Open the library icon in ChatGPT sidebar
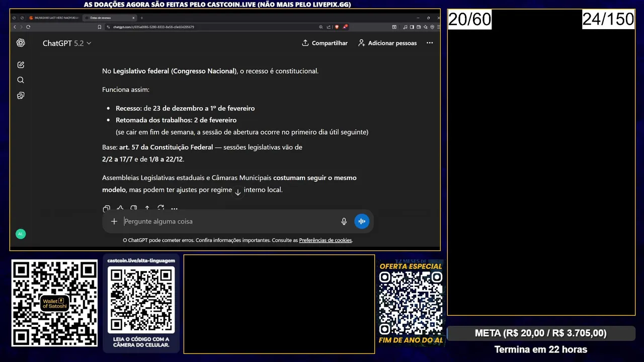 [21, 96]
